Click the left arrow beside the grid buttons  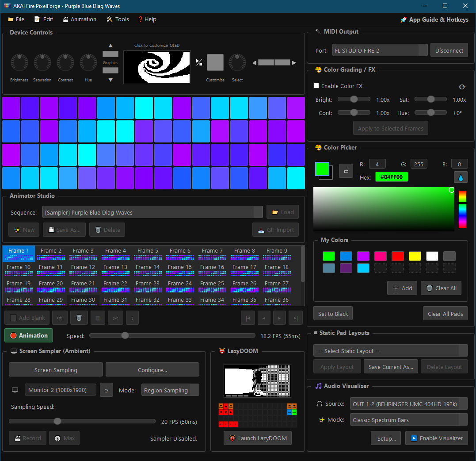click(x=255, y=63)
